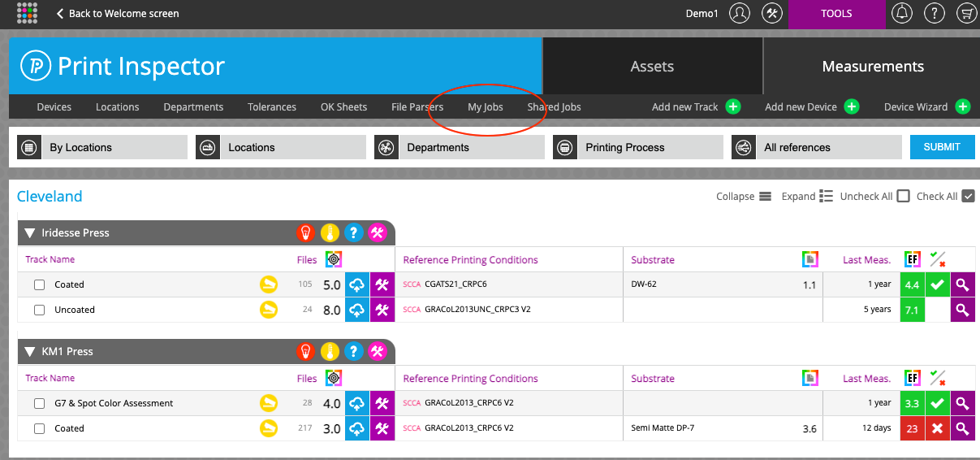This screenshot has height=460, width=980.
Task: Open the KM1 Press magenta tools icon
Action: pyautogui.click(x=377, y=351)
